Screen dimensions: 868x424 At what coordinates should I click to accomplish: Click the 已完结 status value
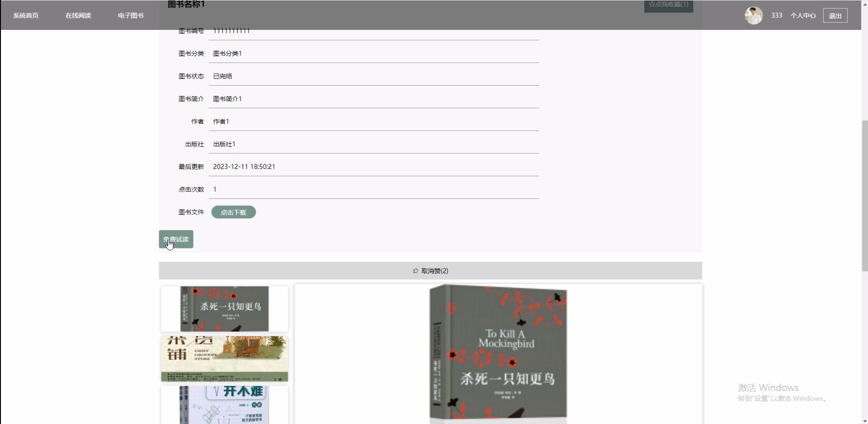tap(222, 76)
